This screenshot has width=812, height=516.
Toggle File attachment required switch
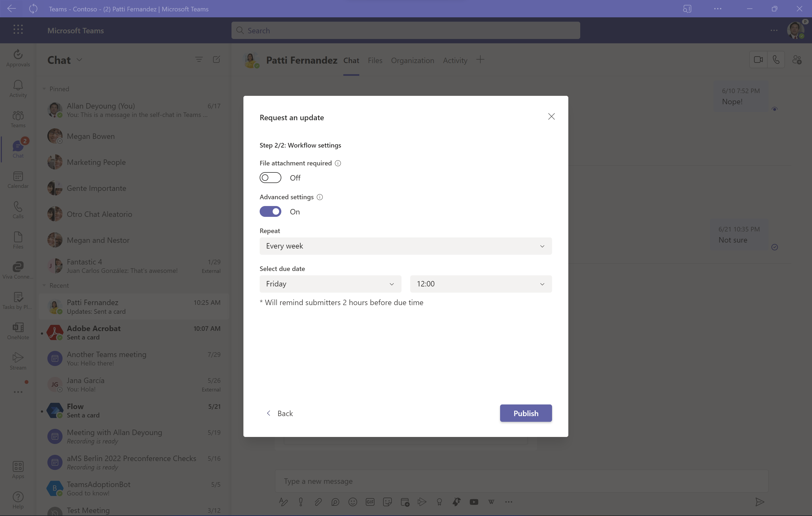(270, 178)
